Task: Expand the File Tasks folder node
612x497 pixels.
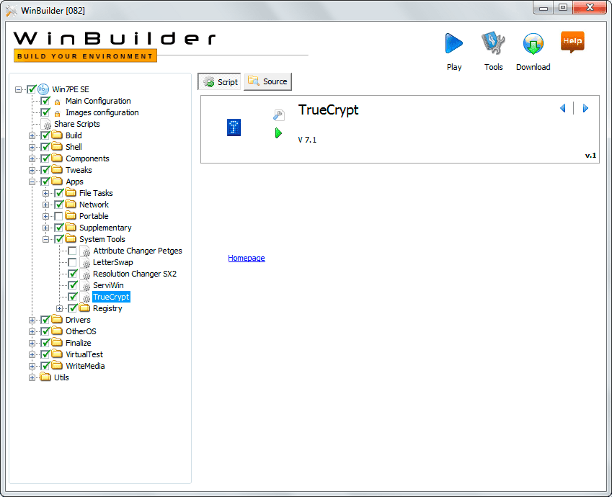Action: pyautogui.click(x=46, y=193)
